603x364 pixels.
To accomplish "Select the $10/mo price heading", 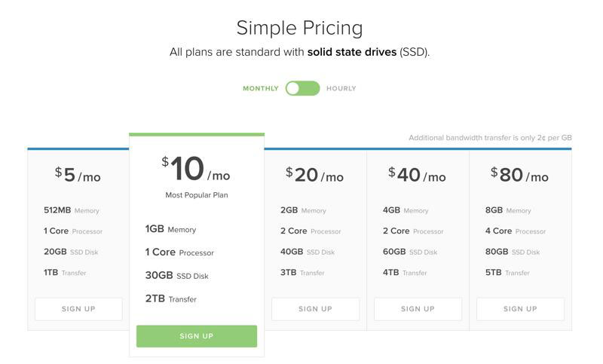I will pos(196,170).
